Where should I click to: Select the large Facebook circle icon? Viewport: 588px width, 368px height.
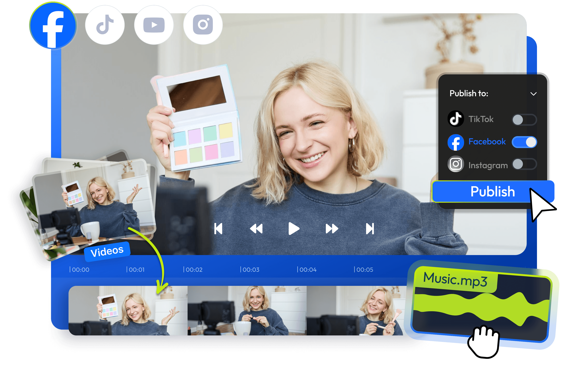[53, 25]
